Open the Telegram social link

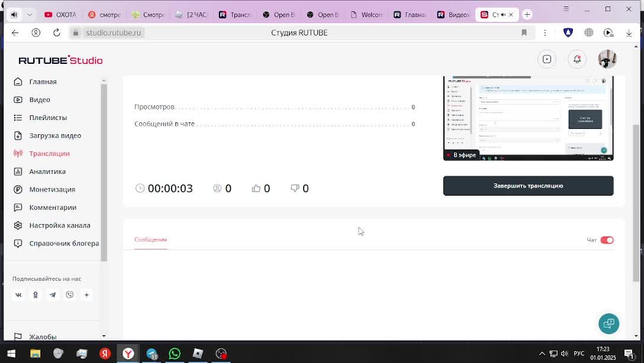[x=53, y=295]
